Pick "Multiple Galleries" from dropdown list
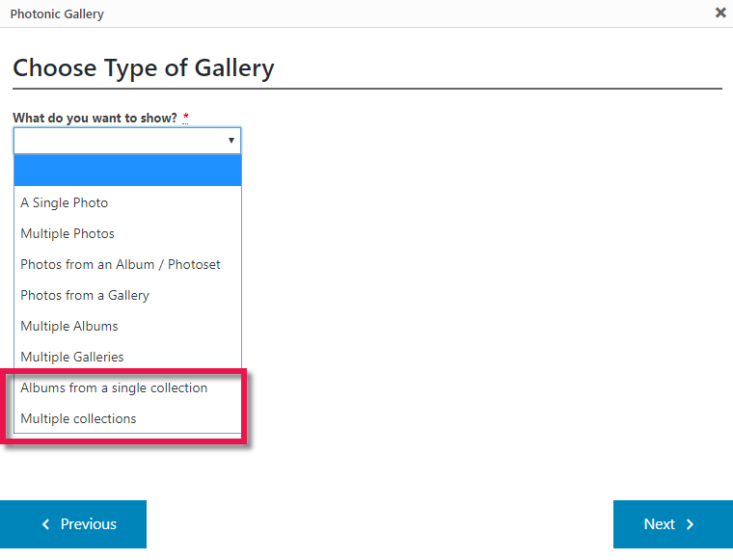The height and width of the screenshot is (560, 733). 72,357
